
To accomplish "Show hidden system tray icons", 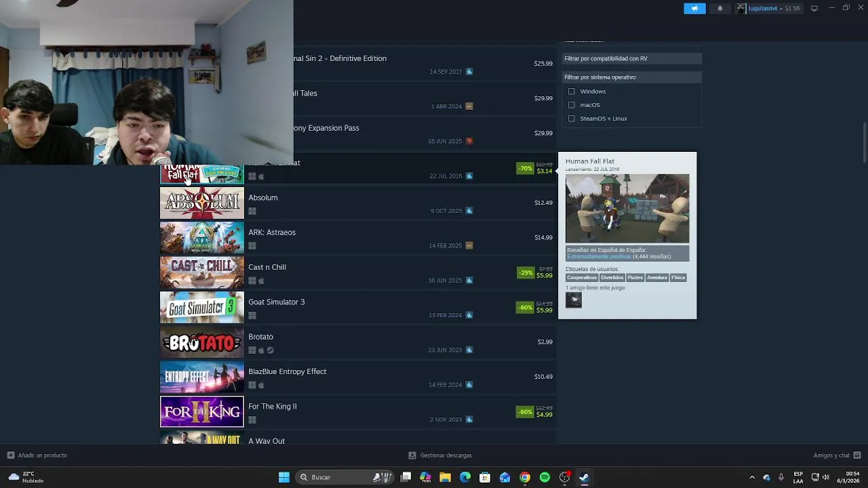I will tap(751, 477).
